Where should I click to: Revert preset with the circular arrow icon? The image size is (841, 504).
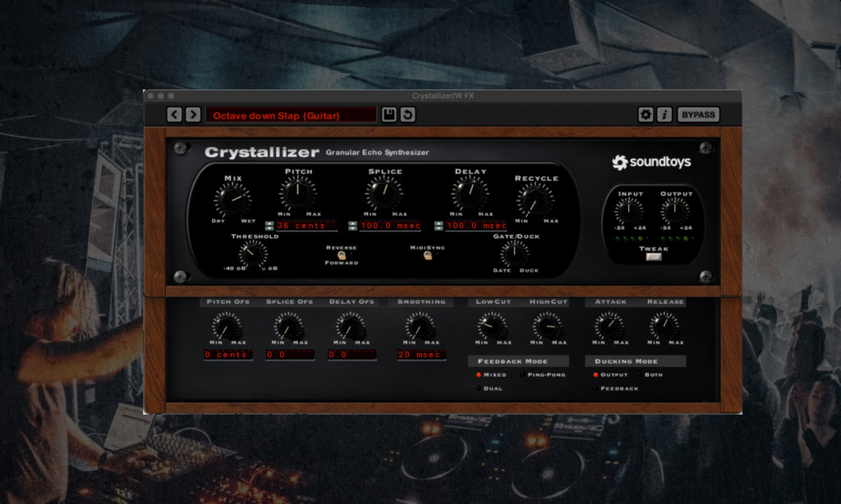pyautogui.click(x=407, y=115)
